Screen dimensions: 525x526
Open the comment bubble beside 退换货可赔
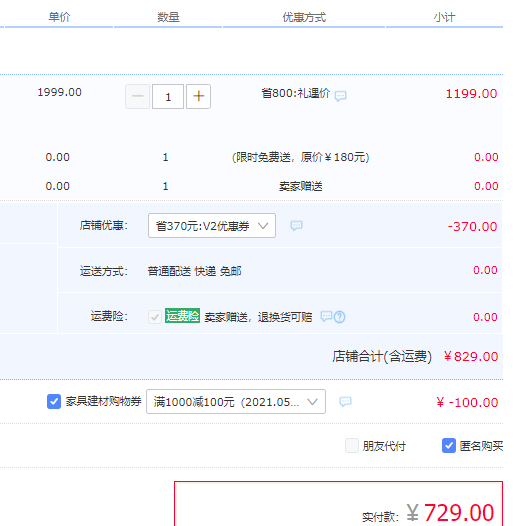[326, 316]
